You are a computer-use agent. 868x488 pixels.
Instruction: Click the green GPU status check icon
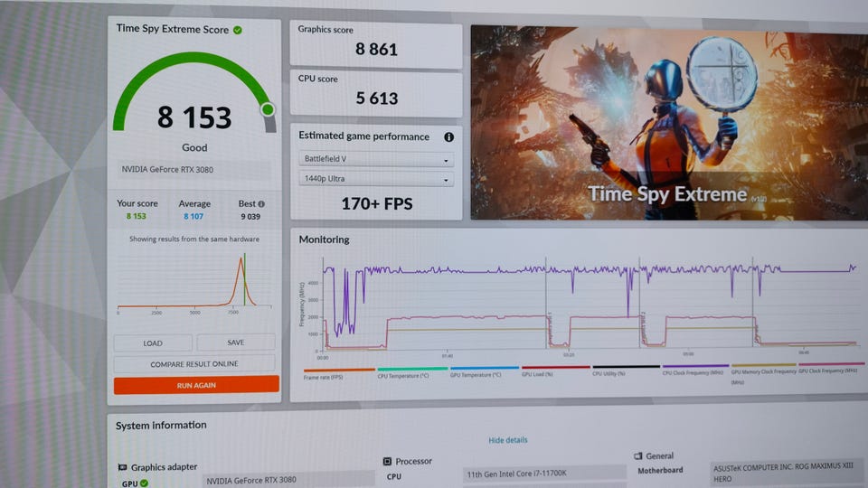pos(145,483)
